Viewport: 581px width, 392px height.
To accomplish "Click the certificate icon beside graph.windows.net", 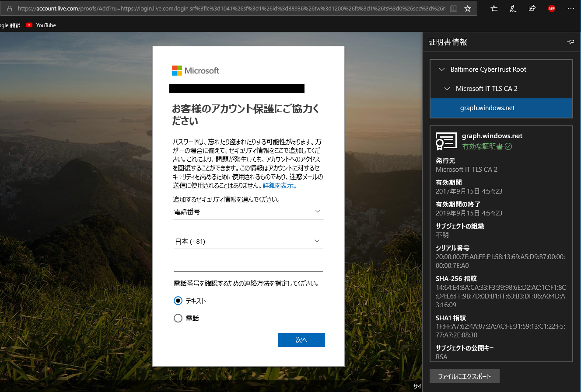I will click(446, 142).
